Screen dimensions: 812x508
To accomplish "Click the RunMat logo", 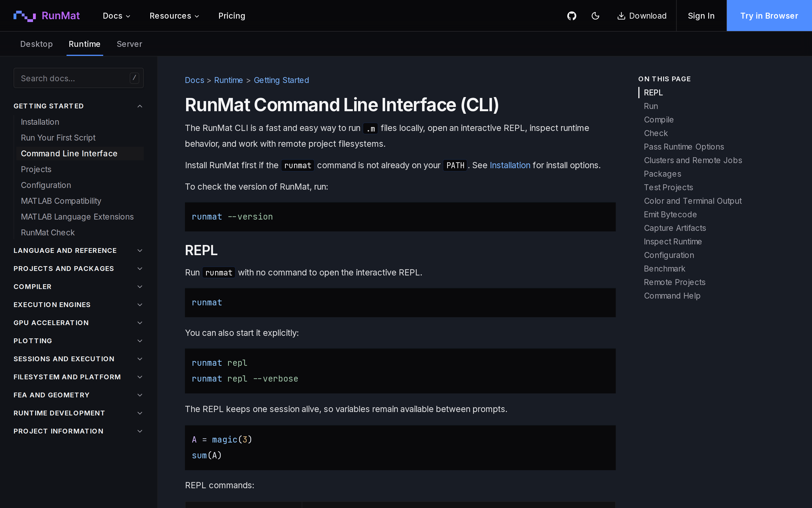I will (46, 16).
